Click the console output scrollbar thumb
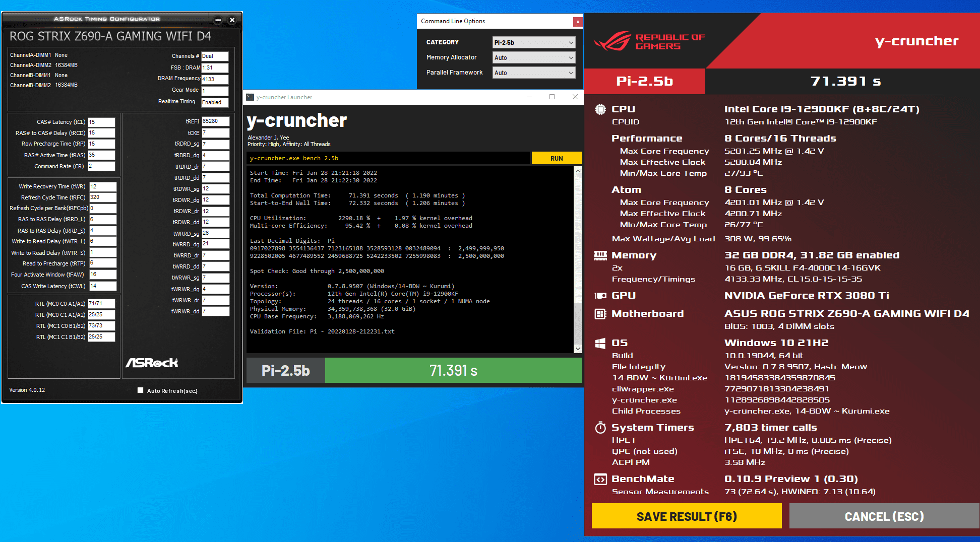Image resolution: width=980 pixels, height=542 pixels. 578,323
